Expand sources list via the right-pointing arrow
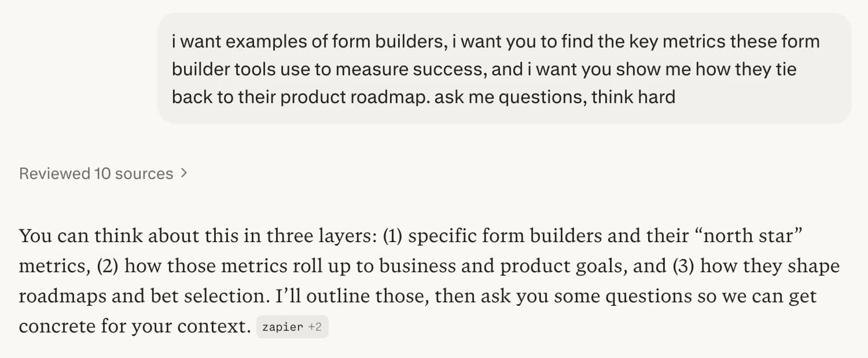This screenshot has height=358, width=868. [x=183, y=173]
